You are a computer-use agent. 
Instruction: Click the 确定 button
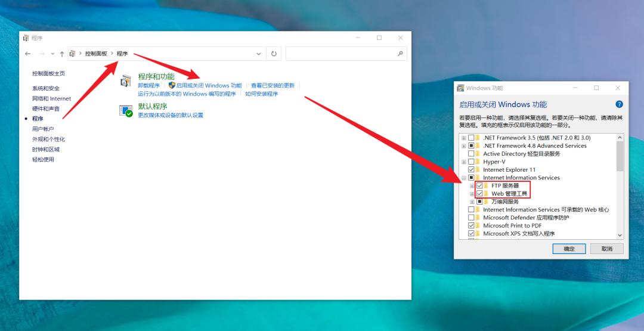pos(569,249)
